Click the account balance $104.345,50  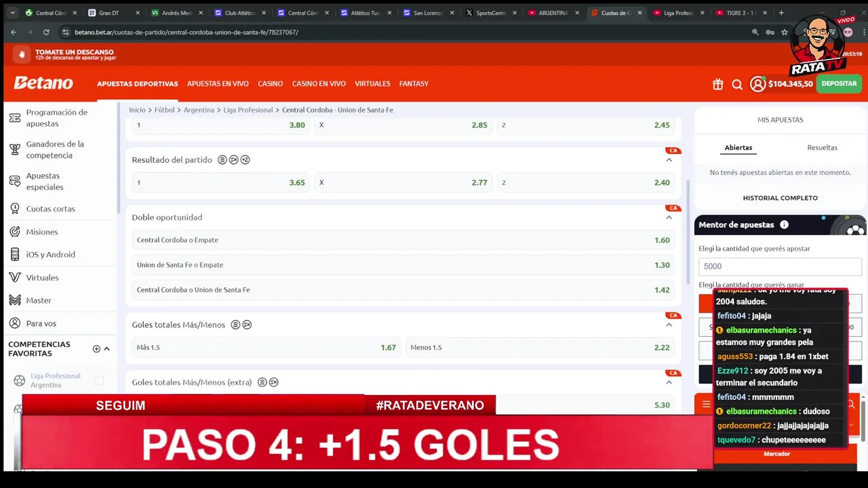[791, 84]
